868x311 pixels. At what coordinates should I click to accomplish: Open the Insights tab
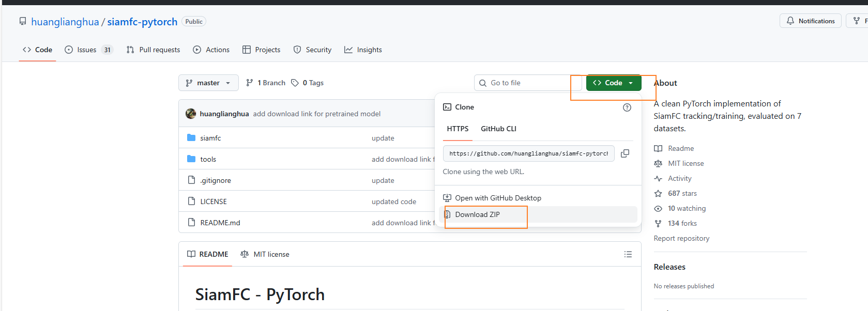pos(363,50)
